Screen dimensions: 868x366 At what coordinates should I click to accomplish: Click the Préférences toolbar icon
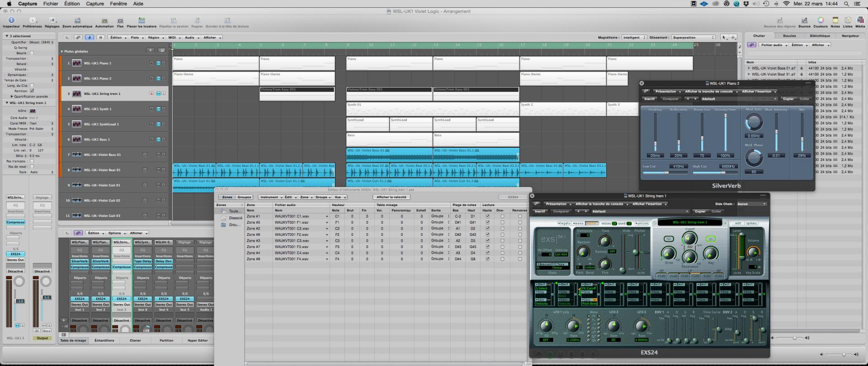tap(32, 20)
